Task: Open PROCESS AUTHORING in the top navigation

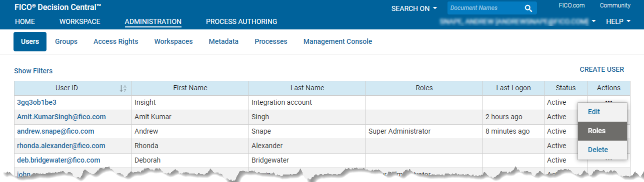Action: 241,21
